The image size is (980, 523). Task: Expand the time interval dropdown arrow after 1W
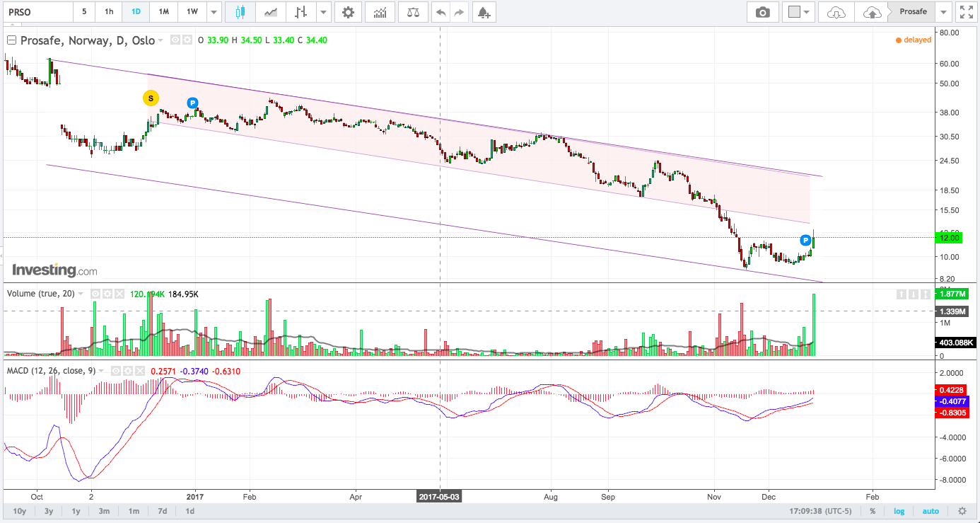click(x=214, y=12)
